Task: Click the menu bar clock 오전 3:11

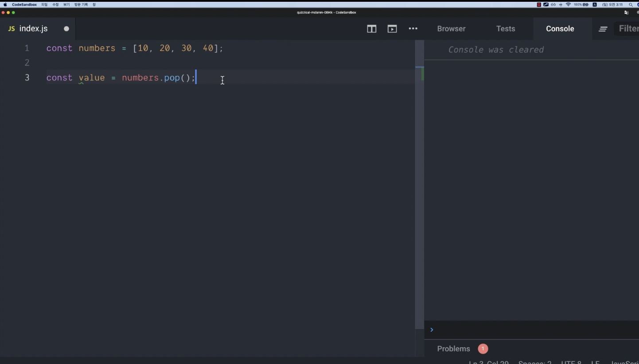Action: click(x=612, y=4)
